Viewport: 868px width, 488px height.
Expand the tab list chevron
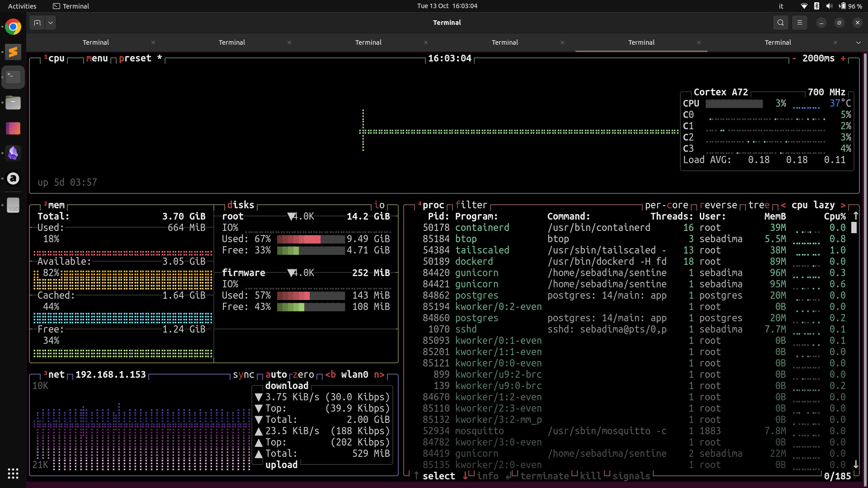858,42
